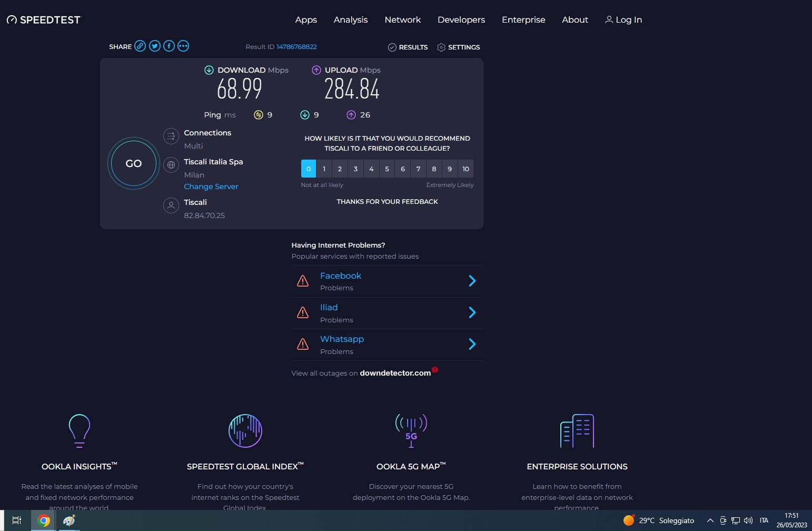Start a new test with GO

[x=134, y=163]
